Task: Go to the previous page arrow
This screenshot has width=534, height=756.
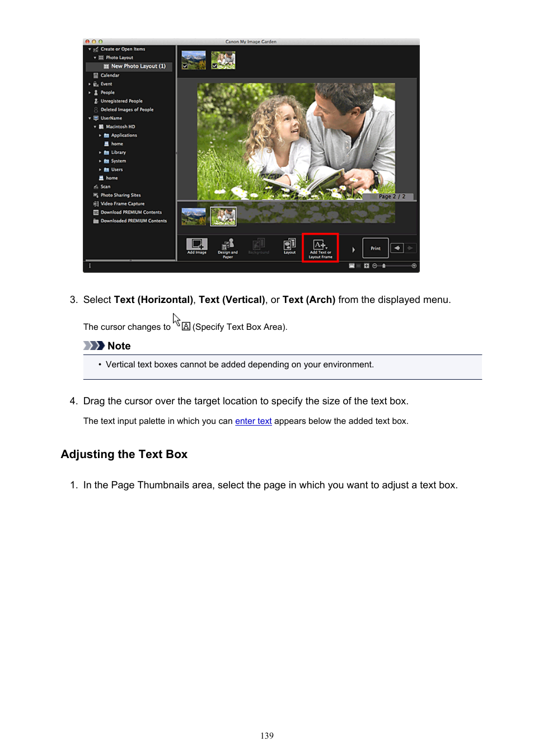Action: point(397,248)
